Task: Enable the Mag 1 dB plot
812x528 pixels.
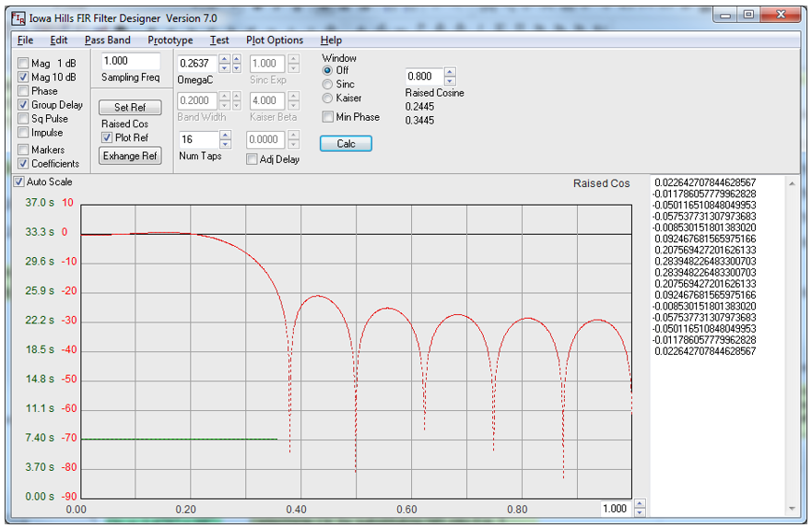Action: point(23,64)
